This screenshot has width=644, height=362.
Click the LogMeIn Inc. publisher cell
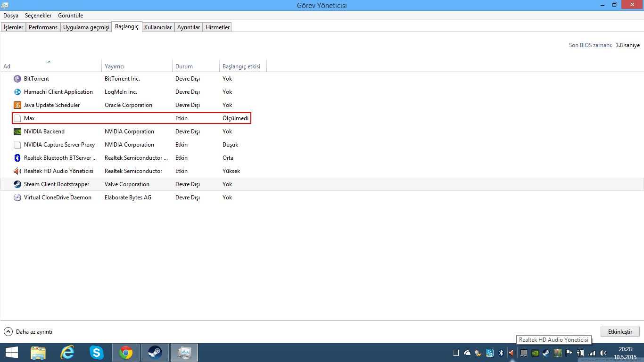[x=121, y=92]
